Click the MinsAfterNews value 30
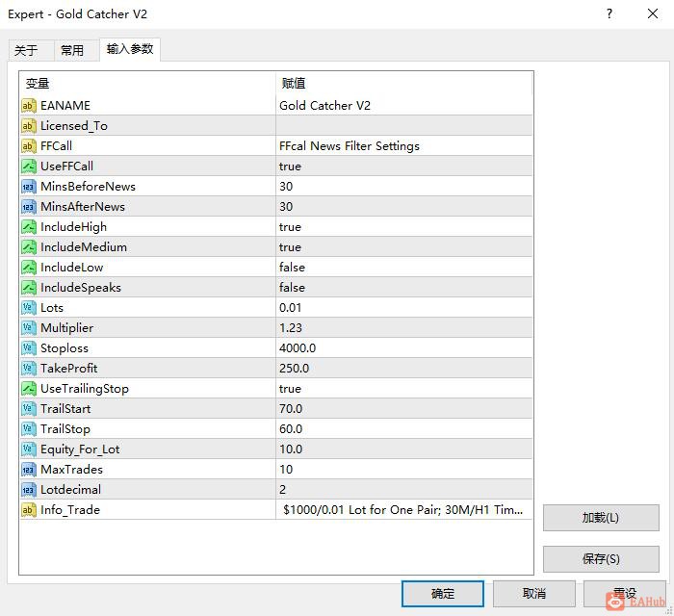The width and height of the screenshot is (674, 616). click(x=286, y=207)
